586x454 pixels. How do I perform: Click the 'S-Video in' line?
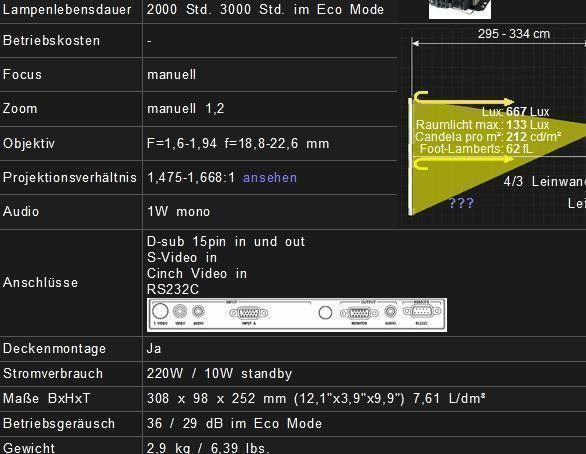(x=182, y=257)
